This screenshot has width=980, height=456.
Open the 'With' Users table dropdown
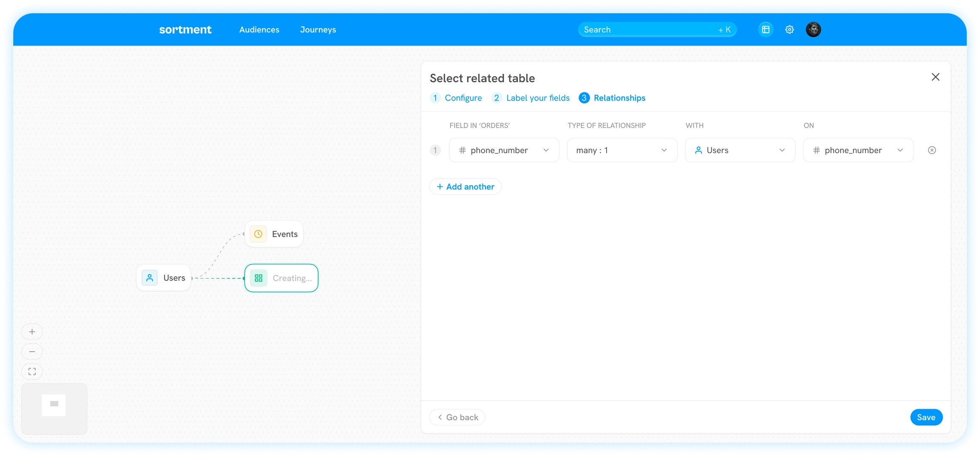coord(740,150)
